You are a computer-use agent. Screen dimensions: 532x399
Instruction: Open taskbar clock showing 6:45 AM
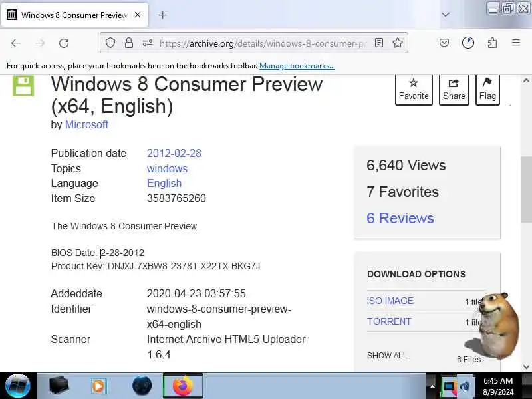[498, 386]
